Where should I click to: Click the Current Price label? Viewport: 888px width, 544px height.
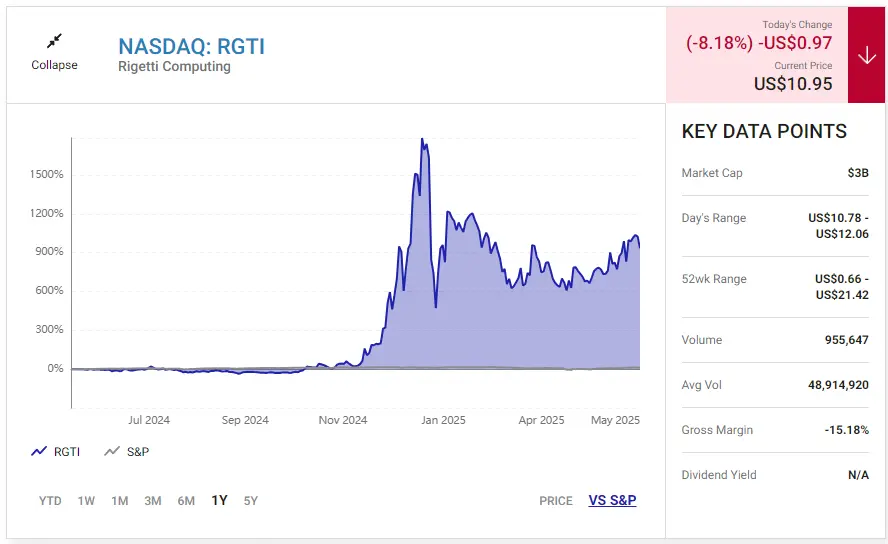point(803,66)
